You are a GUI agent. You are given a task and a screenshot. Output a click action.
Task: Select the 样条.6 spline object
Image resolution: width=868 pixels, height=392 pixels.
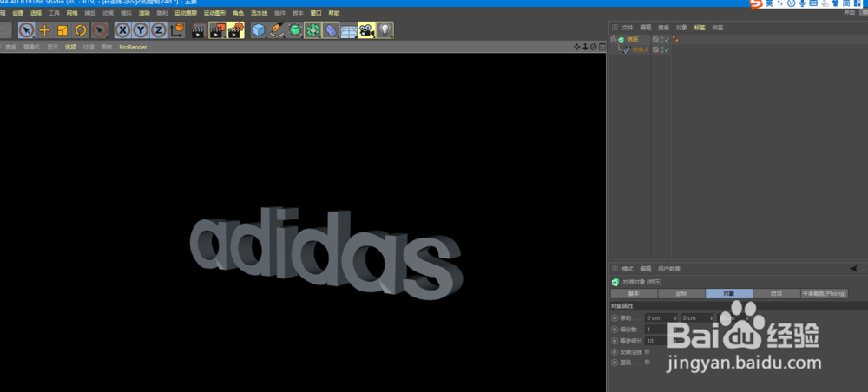coord(641,49)
